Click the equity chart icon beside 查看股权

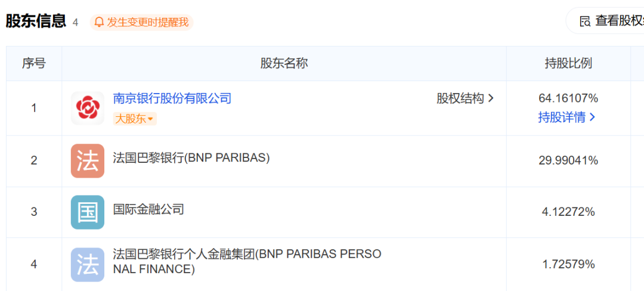click(x=586, y=21)
